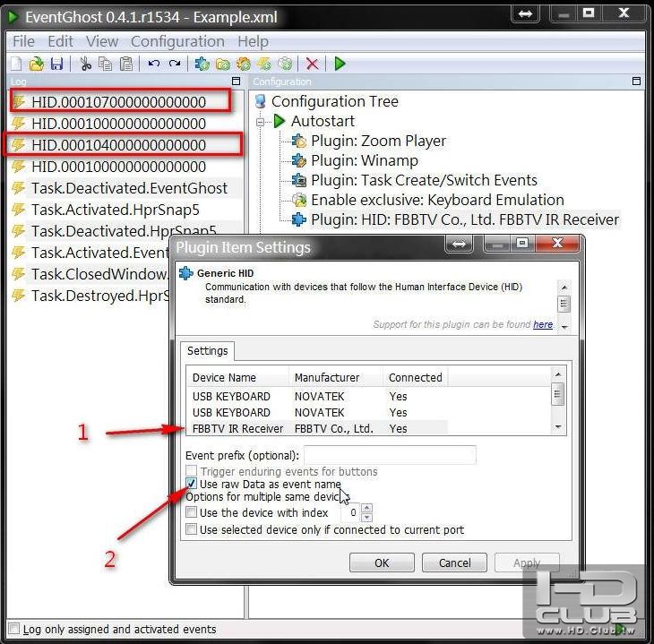The height and width of the screenshot is (644, 654).
Task: Click the Generic HID puzzle icon in dialog
Action: tap(186, 273)
